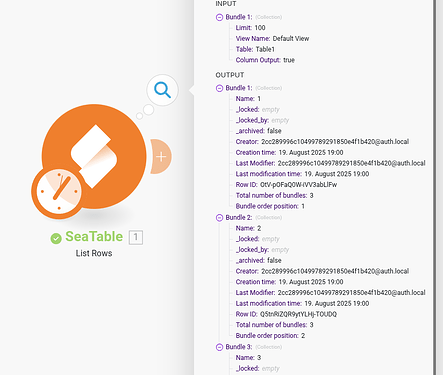The height and width of the screenshot is (375, 443).
Task: Select Row ID in Bundle 1
Action: coord(286,185)
